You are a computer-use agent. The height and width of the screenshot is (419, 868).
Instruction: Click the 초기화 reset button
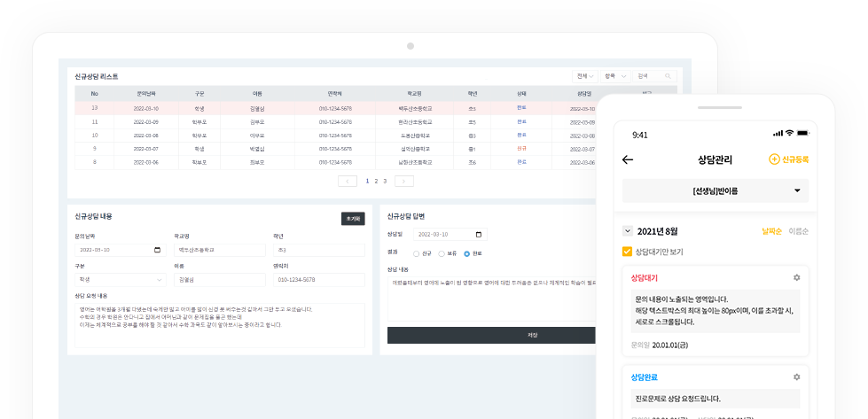[353, 219]
